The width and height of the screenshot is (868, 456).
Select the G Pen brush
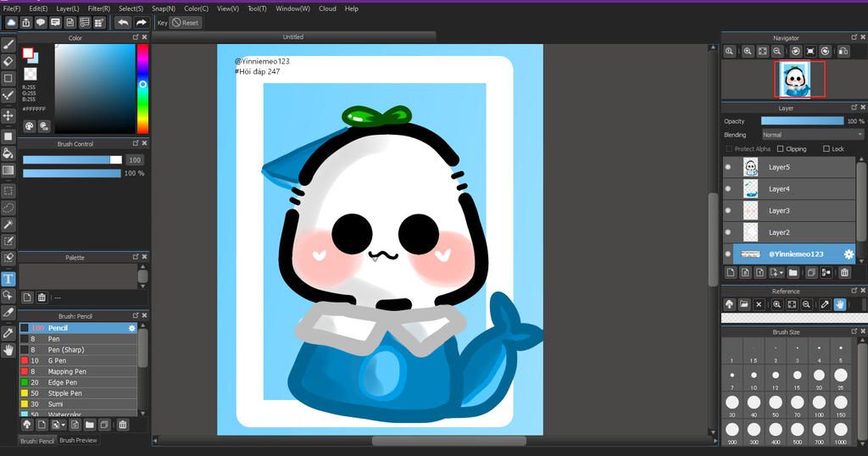pyautogui.click(x=78, y=360)
